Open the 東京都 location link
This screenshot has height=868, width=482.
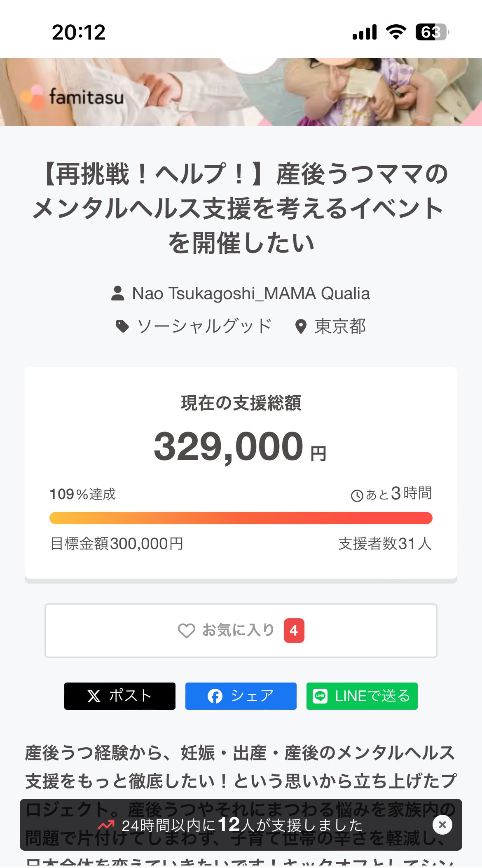[340, 326]
